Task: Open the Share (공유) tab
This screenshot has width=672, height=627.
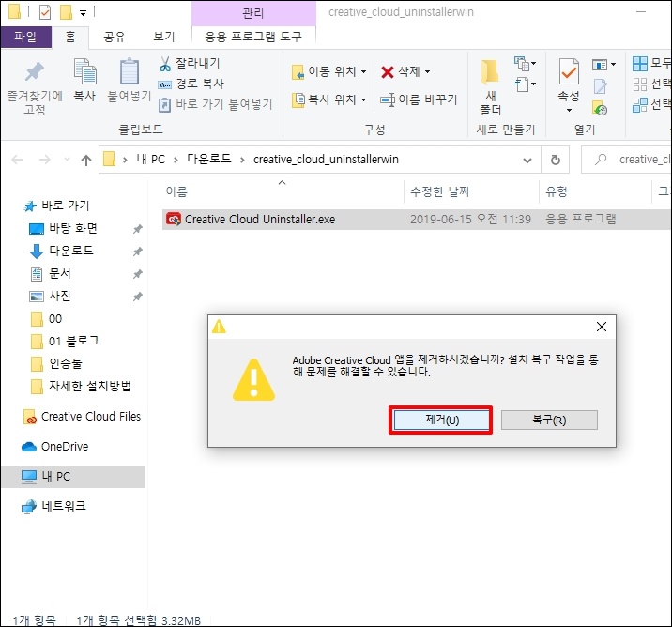Action: point(114,37)
